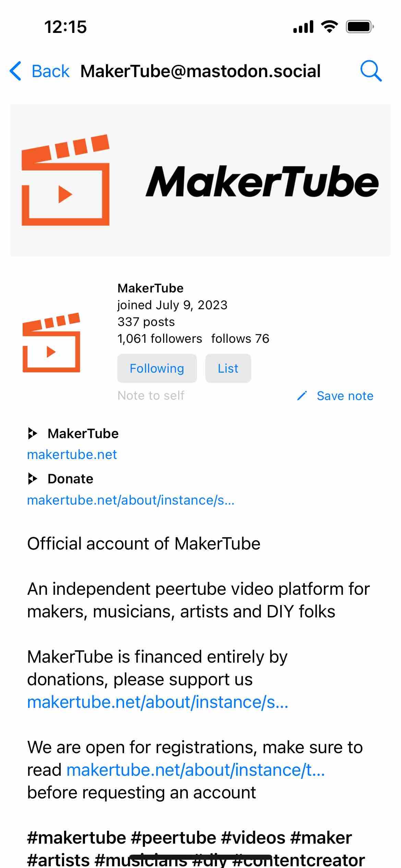
Task: Tap the search magnifier icon
Action: point(371,71)
